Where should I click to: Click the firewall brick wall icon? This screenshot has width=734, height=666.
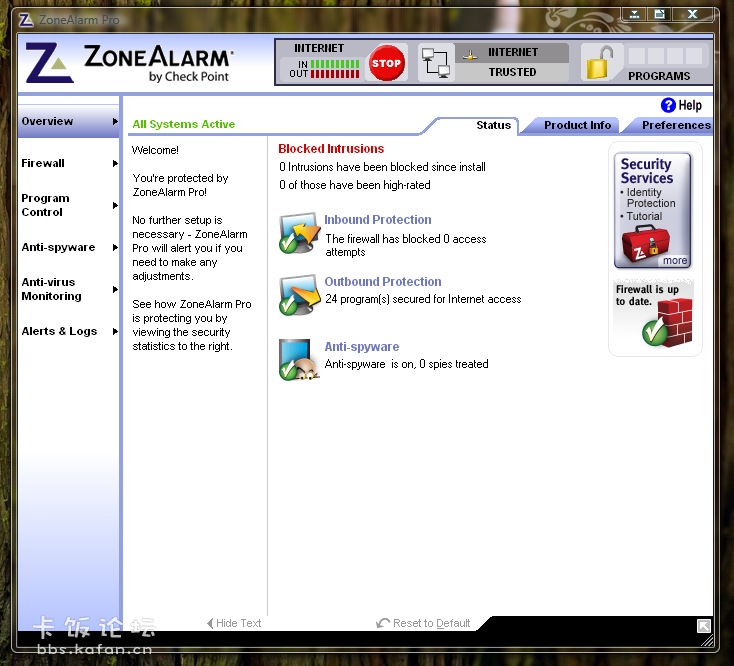point(668,323)
